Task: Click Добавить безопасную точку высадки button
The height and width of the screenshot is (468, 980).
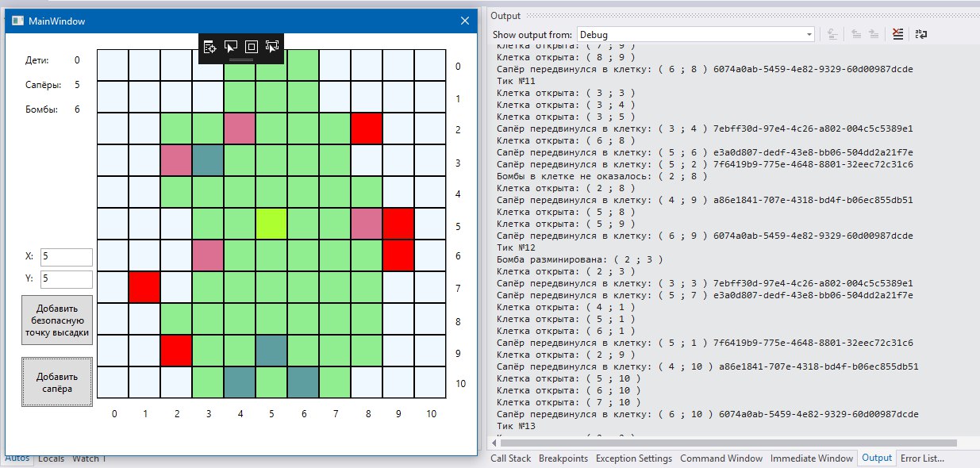Action: [x=57, y=320]
